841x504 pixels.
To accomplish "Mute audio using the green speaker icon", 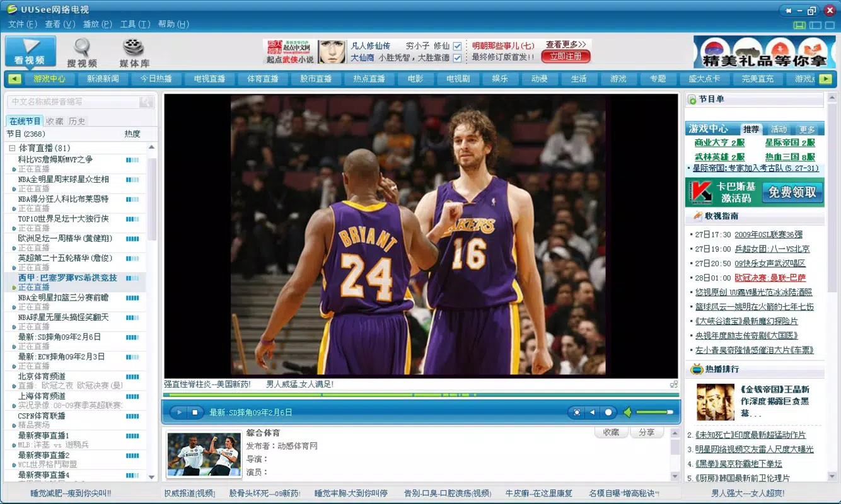I will 627,412.
